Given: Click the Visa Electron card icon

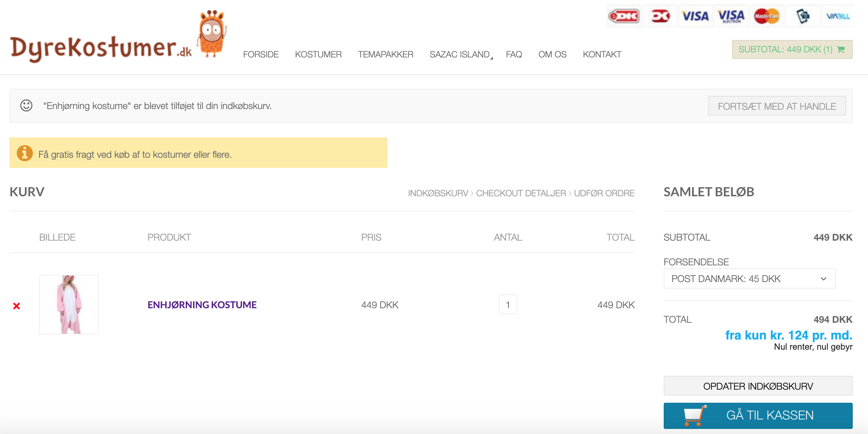Looking at the screenshot, I should point(731,16).
